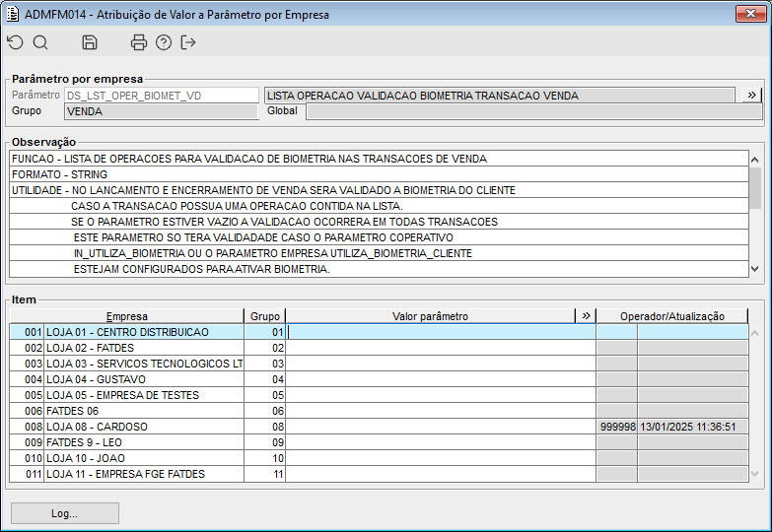Image resolution: width=772 pixels, height=532 pixels.
Task: Click the parameter description field LISTA OPERACAO VALIDACAO
Action: (500, 96)
